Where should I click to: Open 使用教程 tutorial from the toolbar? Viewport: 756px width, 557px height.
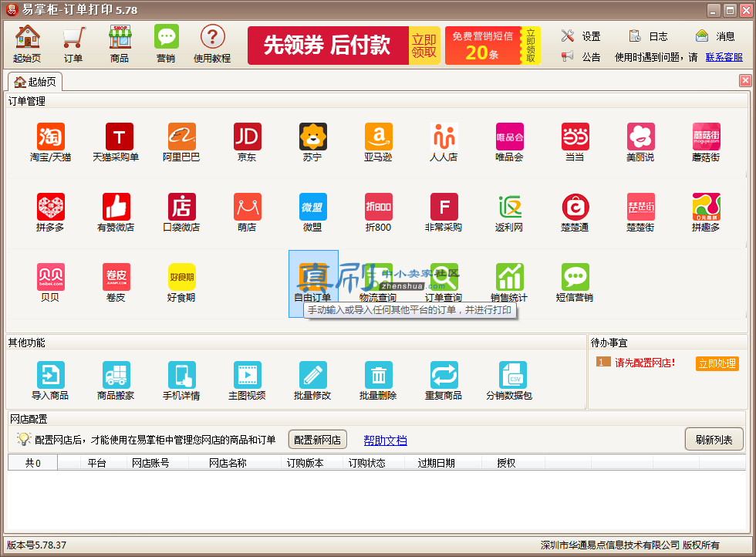212,44
